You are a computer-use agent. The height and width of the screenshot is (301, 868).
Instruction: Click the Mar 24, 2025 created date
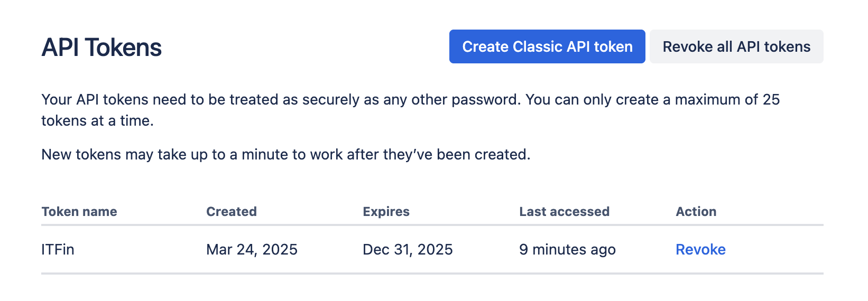[x=252, y=249]
